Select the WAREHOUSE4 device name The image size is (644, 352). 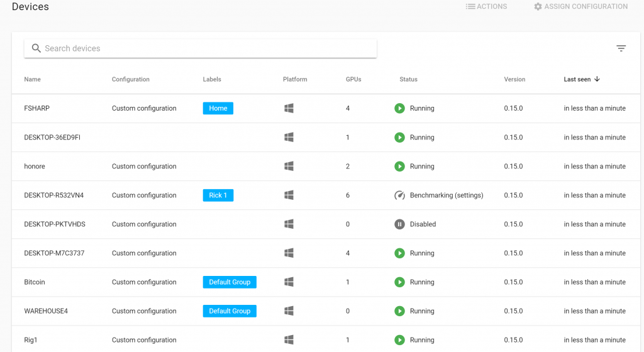46,311
